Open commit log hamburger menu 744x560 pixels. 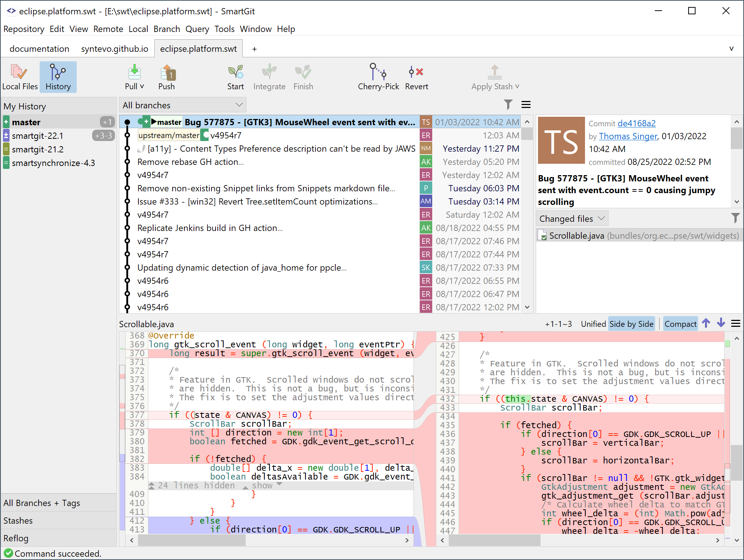click(x=526, y=105)
